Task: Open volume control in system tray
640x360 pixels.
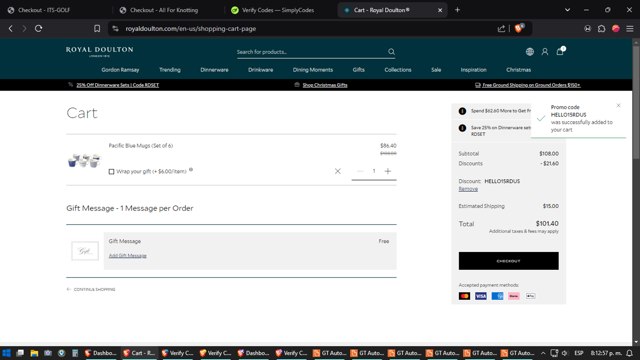Action: pyautogui.click(x=565, y=353)
